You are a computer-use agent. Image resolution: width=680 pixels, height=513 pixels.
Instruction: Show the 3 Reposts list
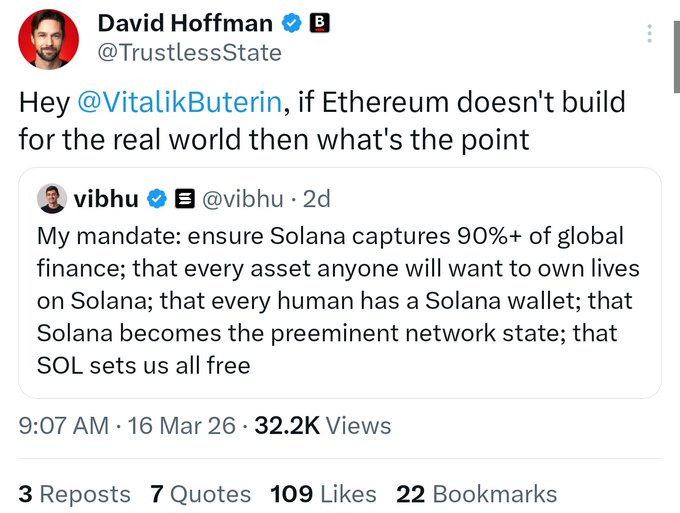click(x=74, y=494)
